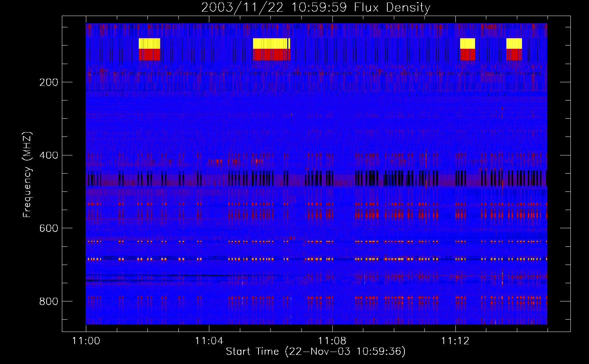Click the yellow-red burst block just after 11:12
Screen dimensions: 589x364
(467, 49)
